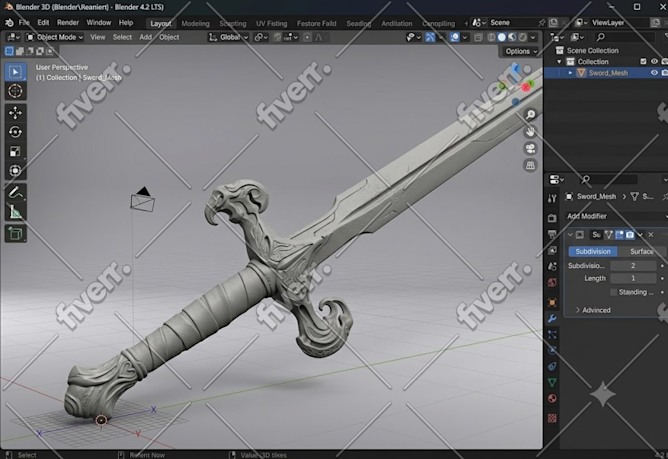Open the Global orientation dropdown

(x=228, y=37)
